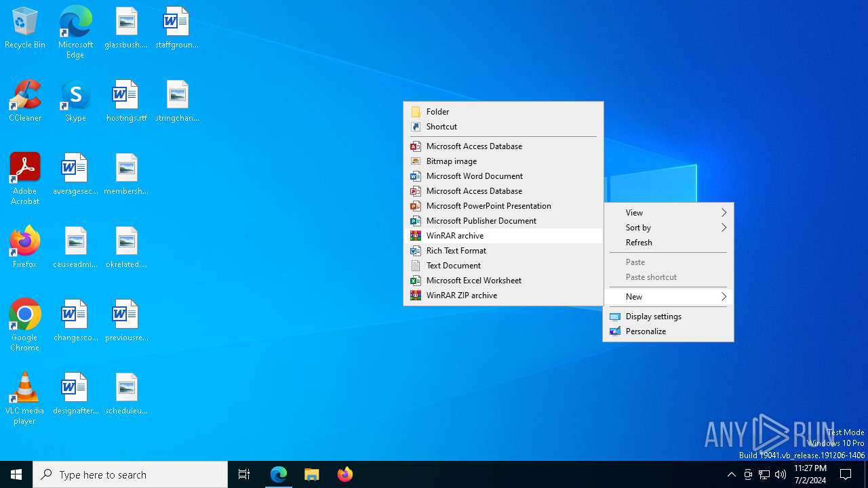Open the network status tray icon
The width and height of the screenshot is (868, 488).
click(764, 474)
